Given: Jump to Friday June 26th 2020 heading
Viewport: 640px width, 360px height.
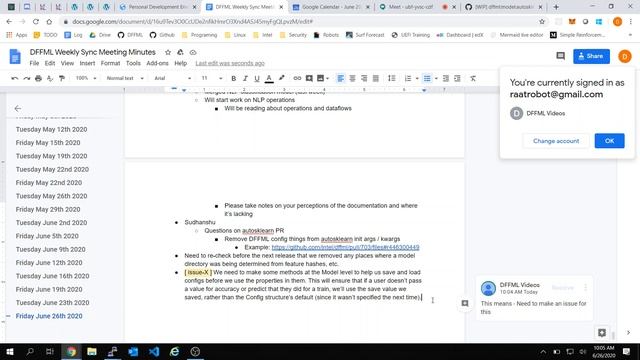Looking at the screenshot, I should pos(49,316).
